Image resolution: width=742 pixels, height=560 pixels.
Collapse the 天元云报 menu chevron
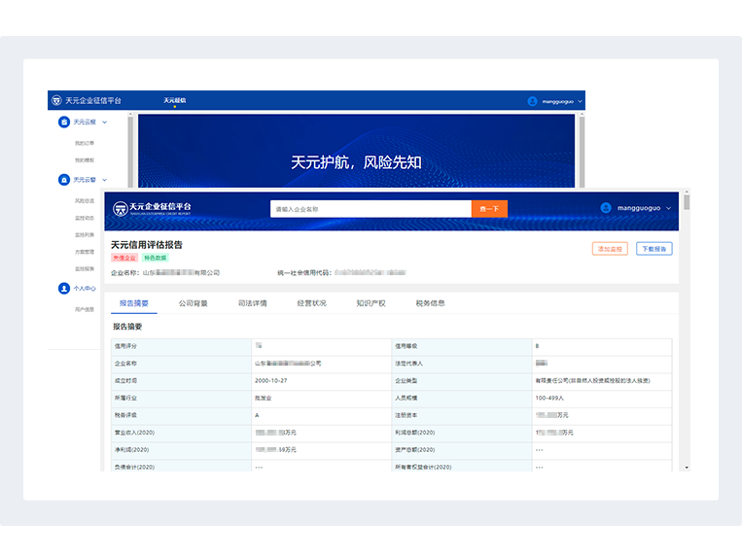105,122
